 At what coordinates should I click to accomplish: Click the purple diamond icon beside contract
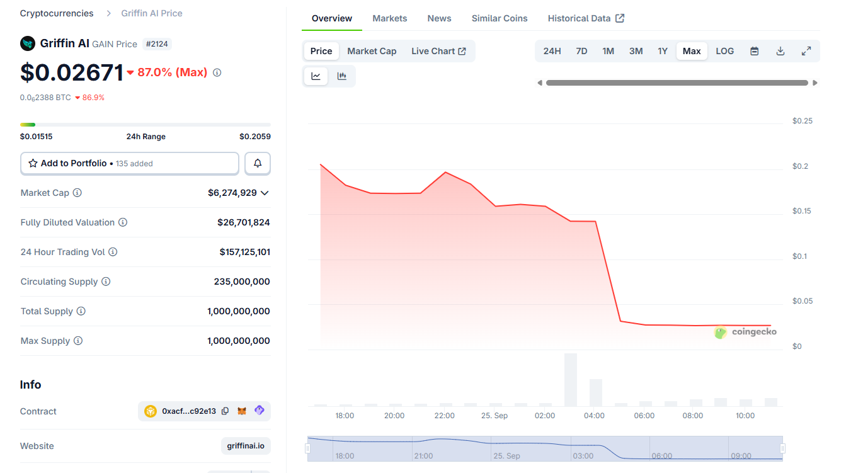[x=260, y=411]
